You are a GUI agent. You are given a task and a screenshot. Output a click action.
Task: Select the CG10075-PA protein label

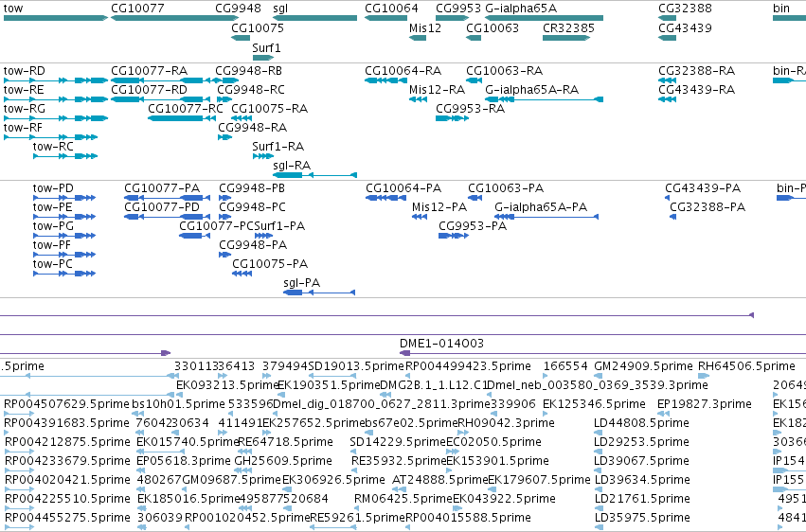click(270, 264)
